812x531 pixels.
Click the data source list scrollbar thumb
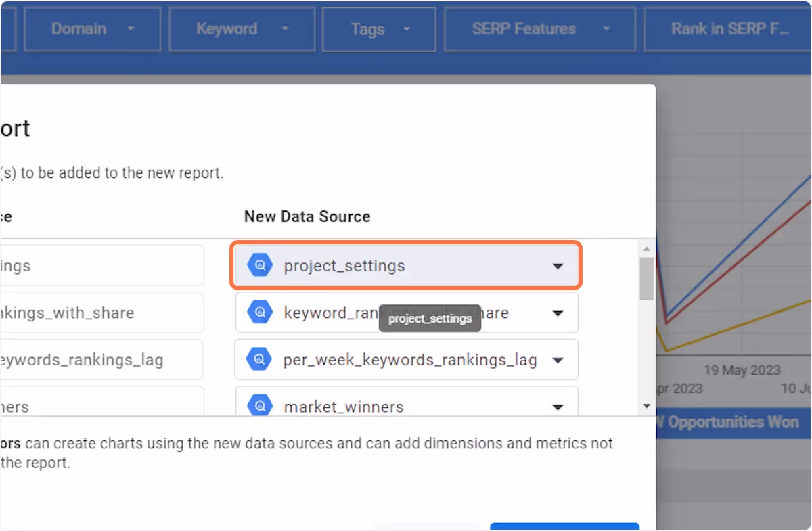[646, 278]
